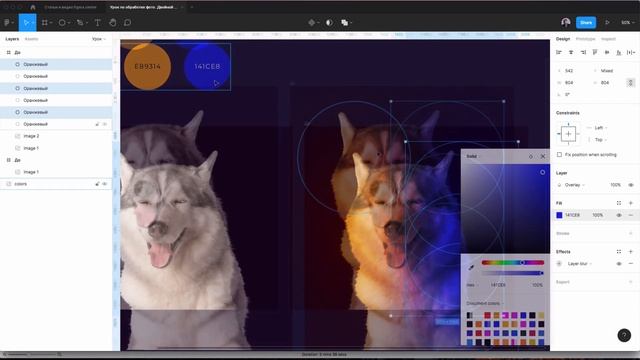Open the Solid fill type dropdown

[473, 156]
